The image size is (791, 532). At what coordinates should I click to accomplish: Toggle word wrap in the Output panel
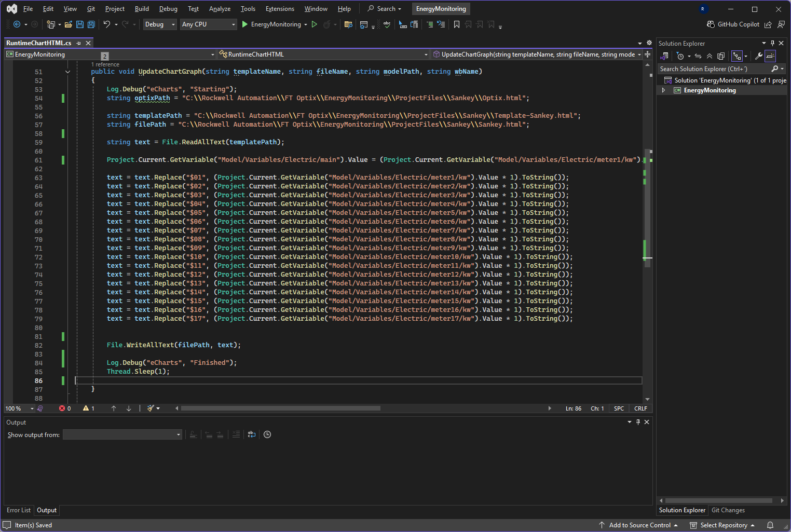tap(252, 434)
